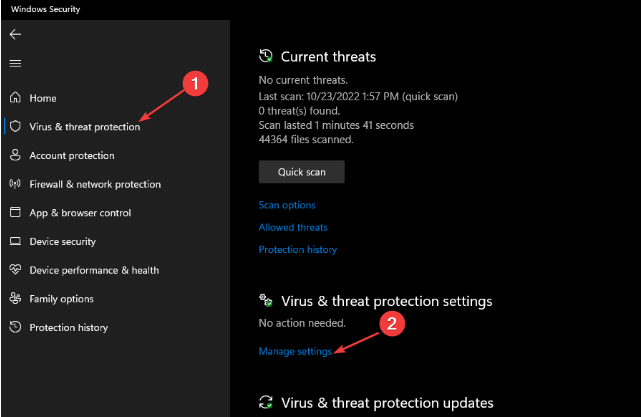642x417 pixels.
Task: Open Scan options link
Action: (287, 205)
